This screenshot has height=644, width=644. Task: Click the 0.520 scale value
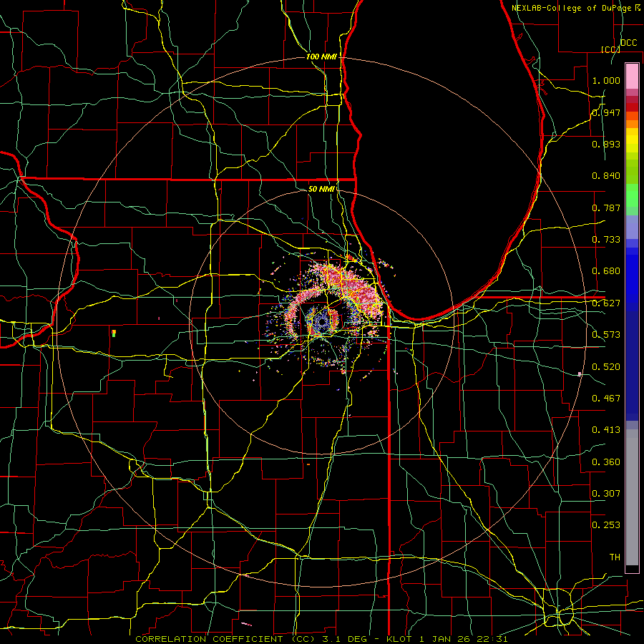point(606,367)
